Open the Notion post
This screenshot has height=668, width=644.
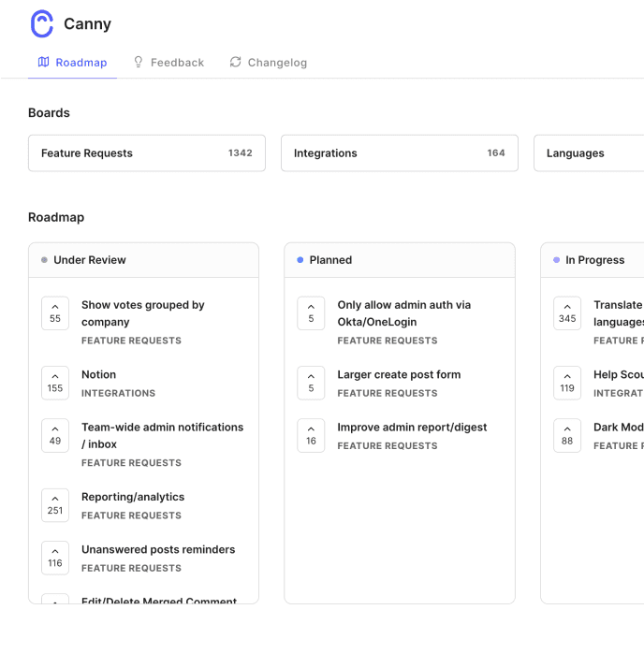pos(98,374)
